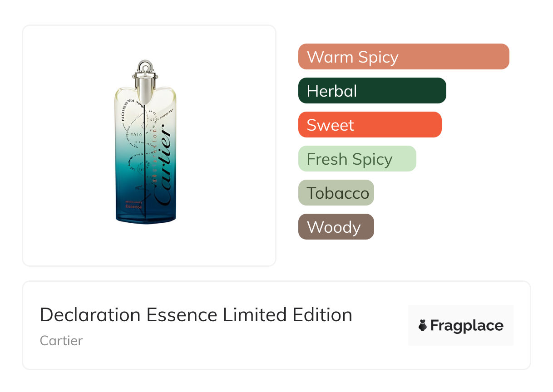The image size is (553, 392).
Task: Click the Fragplace perfume bottle logo icon
Action: click(423, 325)
